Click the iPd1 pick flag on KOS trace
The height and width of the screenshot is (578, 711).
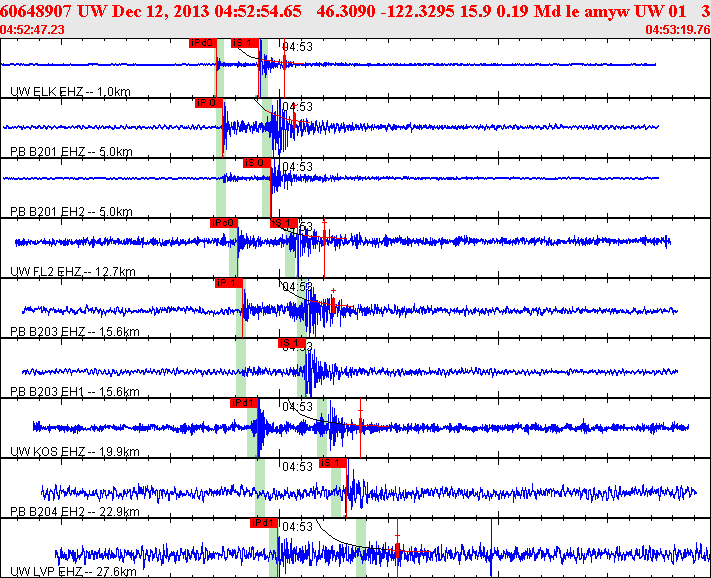pos(244,403)
